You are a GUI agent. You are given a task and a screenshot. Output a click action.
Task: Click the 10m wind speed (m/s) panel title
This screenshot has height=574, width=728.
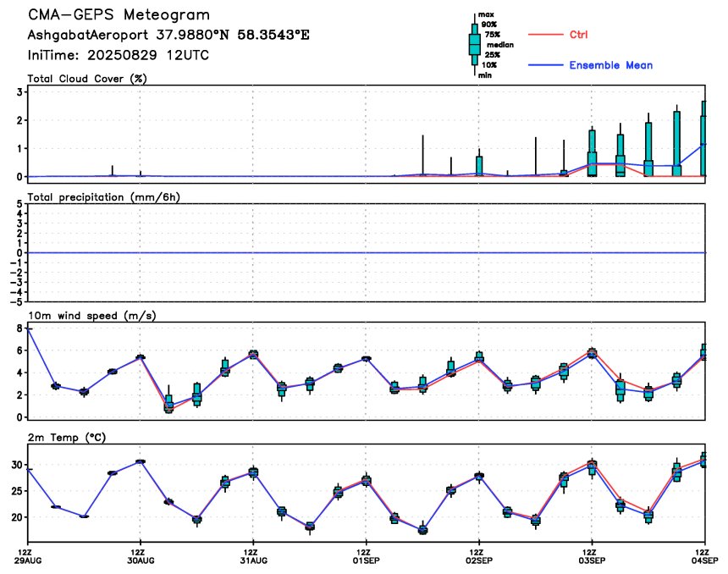pos(92,316)
